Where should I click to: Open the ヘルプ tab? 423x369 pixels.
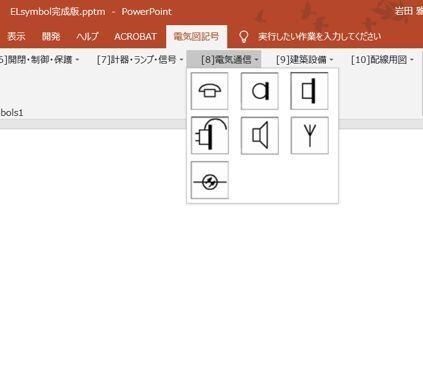[x=87, y=36]
